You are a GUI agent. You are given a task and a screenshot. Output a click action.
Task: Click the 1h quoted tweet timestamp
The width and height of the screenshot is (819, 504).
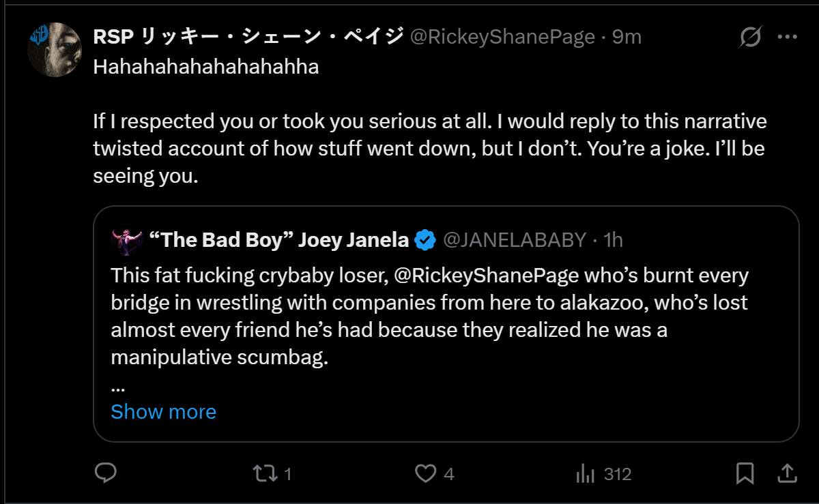pyautogui.click(x=614, y=240)
